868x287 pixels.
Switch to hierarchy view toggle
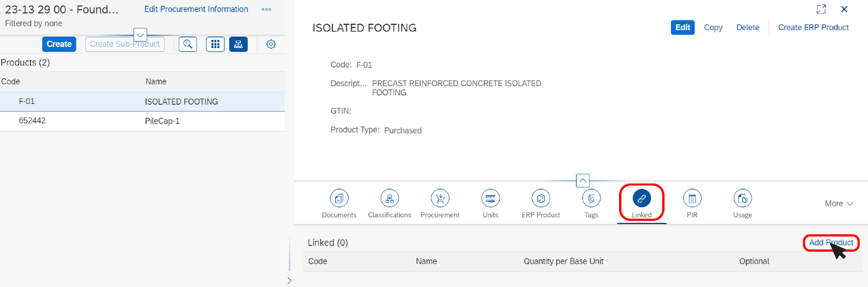click(239, 44)
